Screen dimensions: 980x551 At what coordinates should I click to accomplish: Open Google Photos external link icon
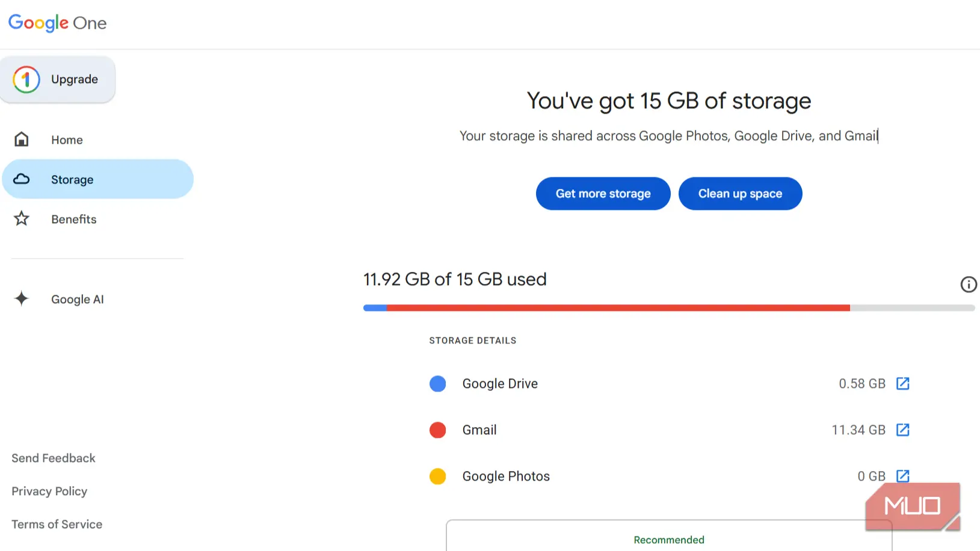(x=902, y=476)
